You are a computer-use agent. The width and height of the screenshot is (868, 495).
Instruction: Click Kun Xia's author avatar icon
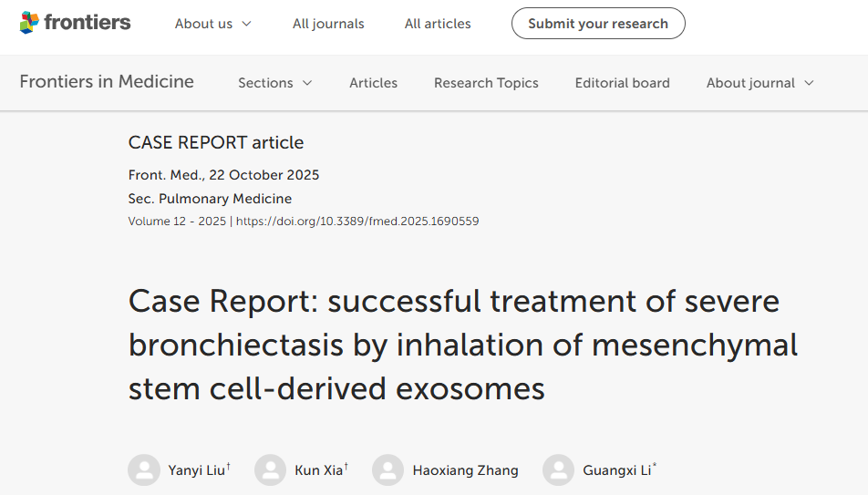(271, 470)
